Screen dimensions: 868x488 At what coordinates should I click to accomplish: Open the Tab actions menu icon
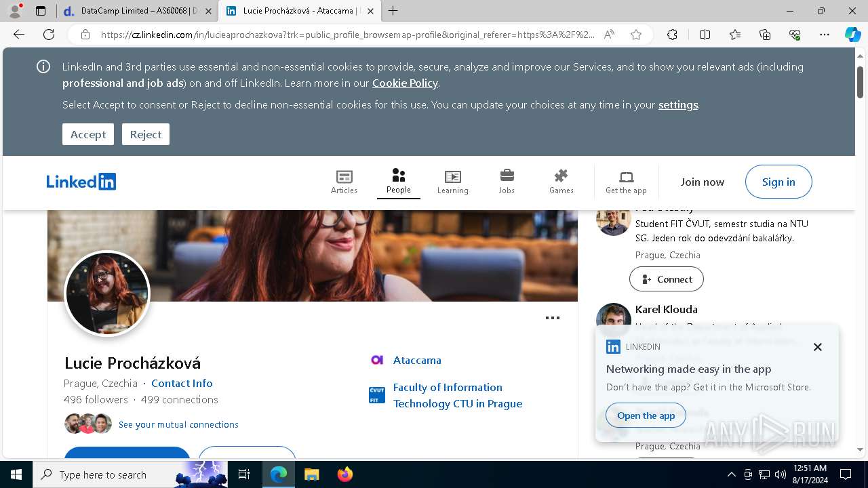point(41,11)
